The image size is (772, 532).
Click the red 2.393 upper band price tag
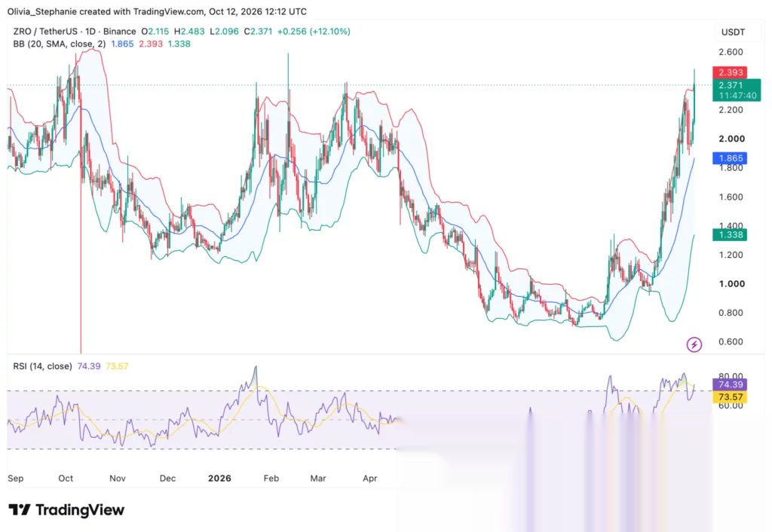pos(730,72)
